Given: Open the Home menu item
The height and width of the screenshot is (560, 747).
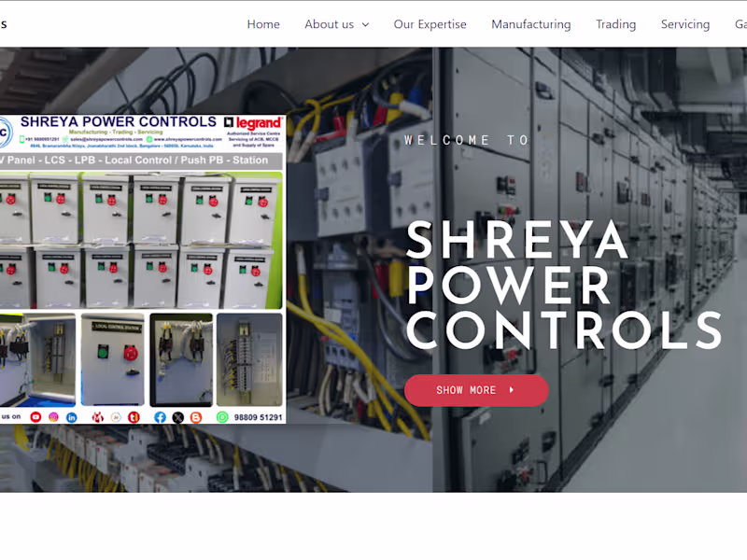Looking at the screenshot, I should 263,24.
